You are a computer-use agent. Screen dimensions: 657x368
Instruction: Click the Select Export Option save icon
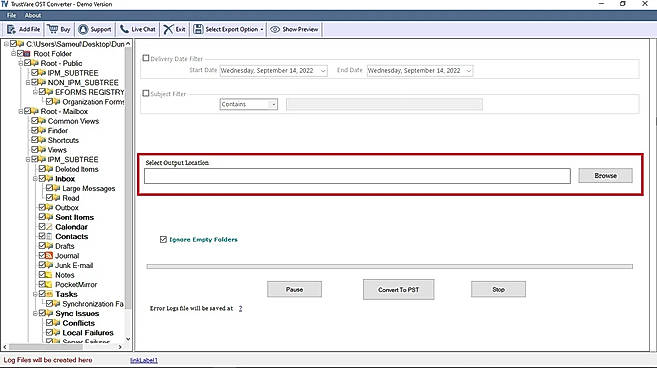[198, 29]
